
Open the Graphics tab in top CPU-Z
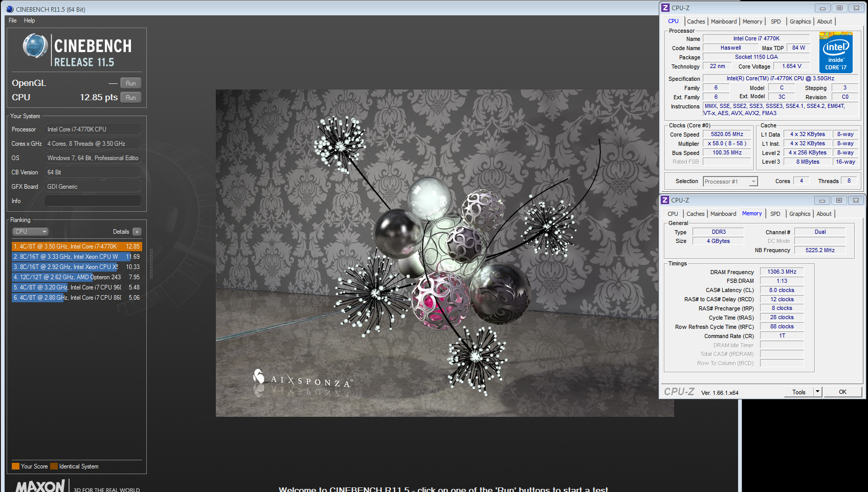800,21
